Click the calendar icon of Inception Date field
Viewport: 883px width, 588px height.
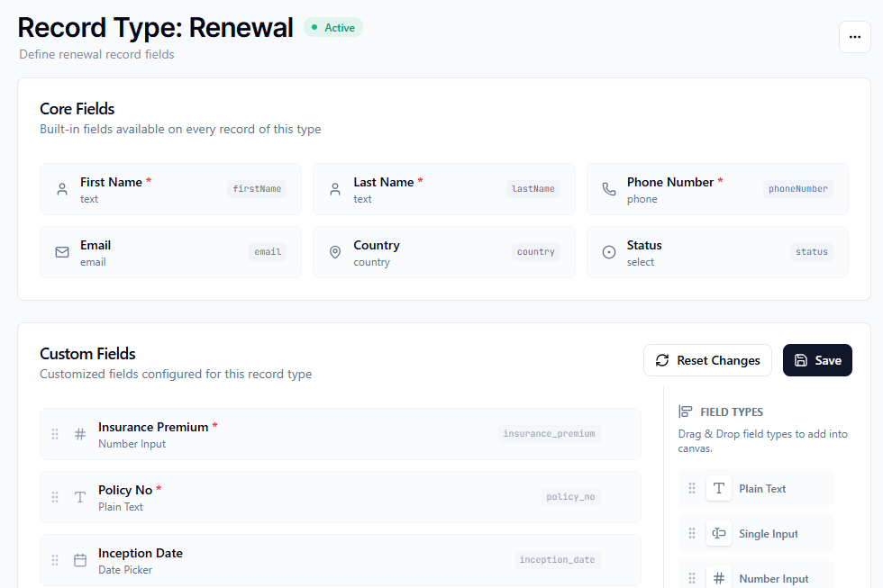[x=80, y=560]
